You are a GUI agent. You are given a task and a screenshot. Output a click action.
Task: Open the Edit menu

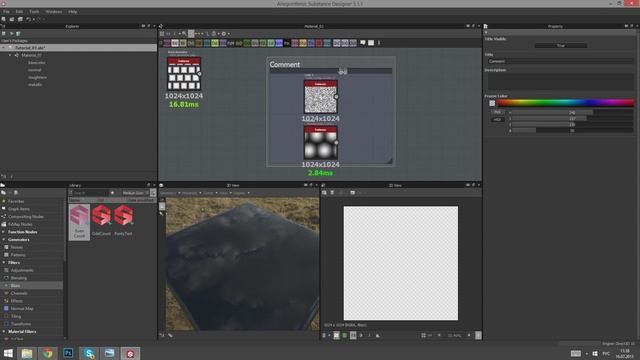(19, 12)
